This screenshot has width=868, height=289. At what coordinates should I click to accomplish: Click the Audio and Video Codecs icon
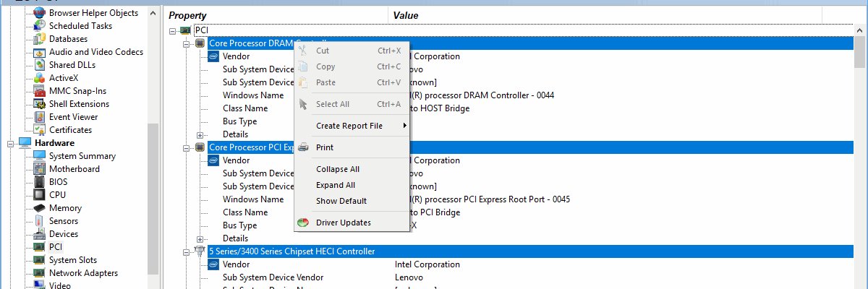(39, 52)
